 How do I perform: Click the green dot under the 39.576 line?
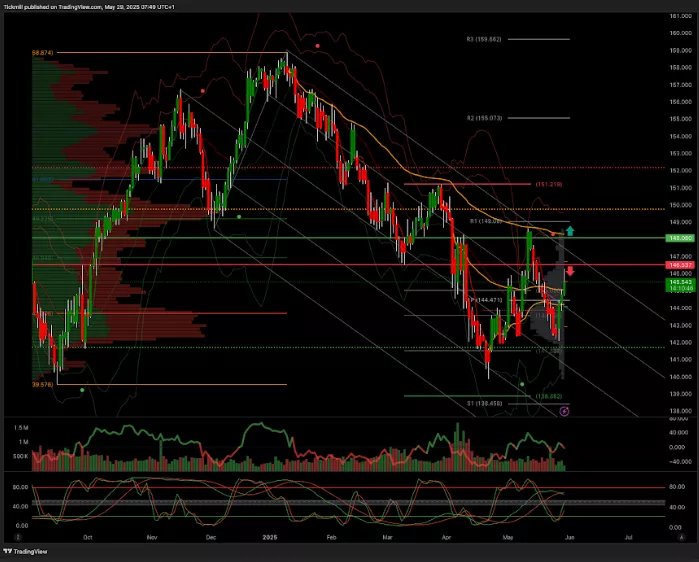[x=82, y=390]
